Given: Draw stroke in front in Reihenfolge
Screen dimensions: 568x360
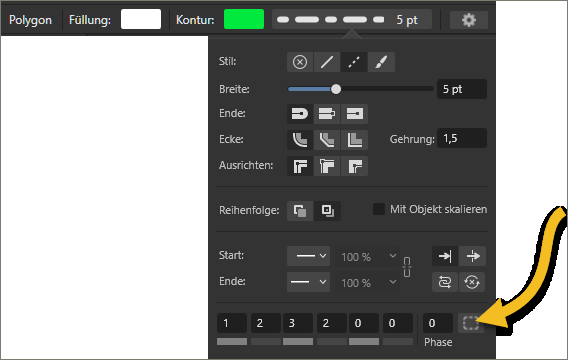Looking at the screenshot, I should 327,211.
